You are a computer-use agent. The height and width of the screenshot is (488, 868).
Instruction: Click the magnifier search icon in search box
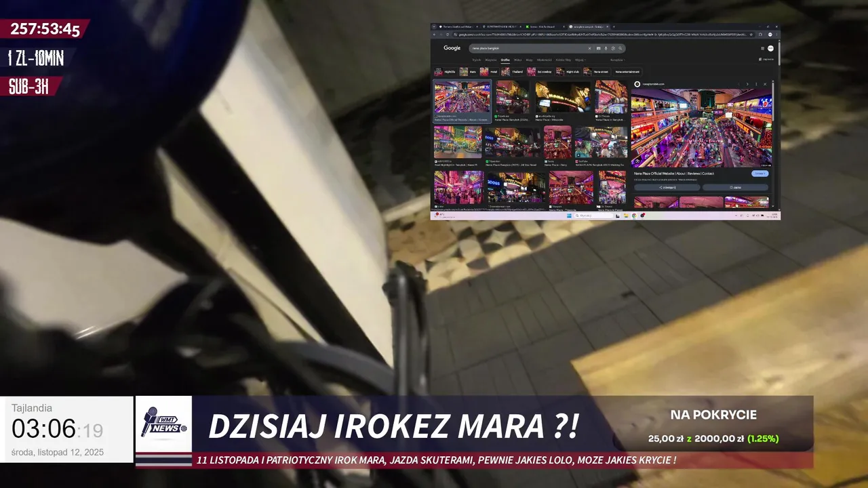[x=620, y=48]
